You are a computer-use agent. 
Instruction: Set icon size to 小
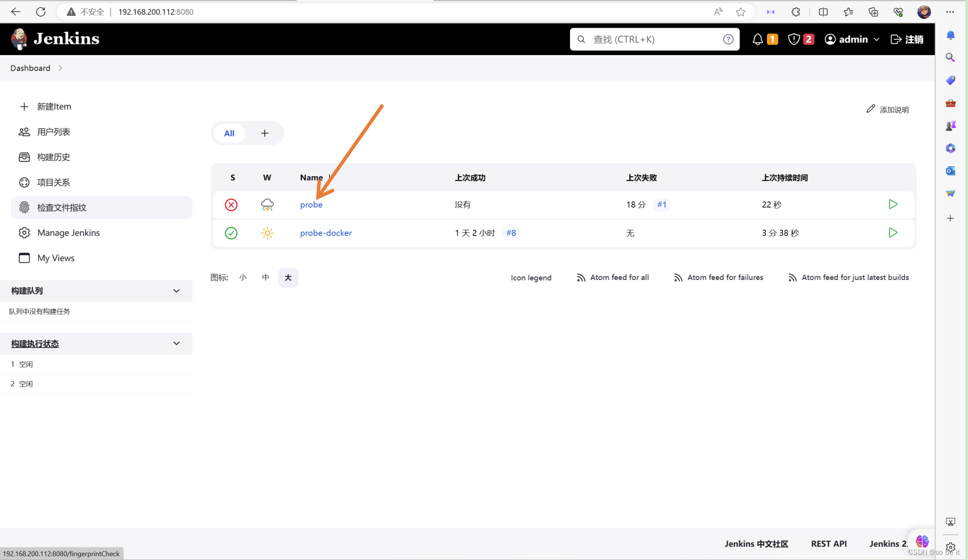click(242, 277)
